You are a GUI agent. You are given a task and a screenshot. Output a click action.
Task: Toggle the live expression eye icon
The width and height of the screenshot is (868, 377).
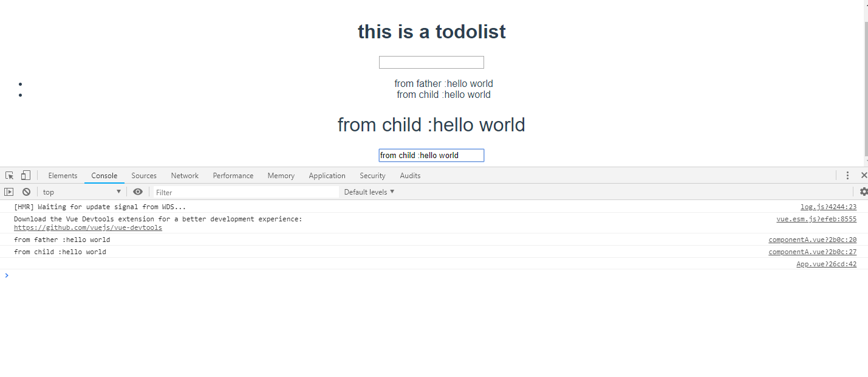(x=138, y=192)
